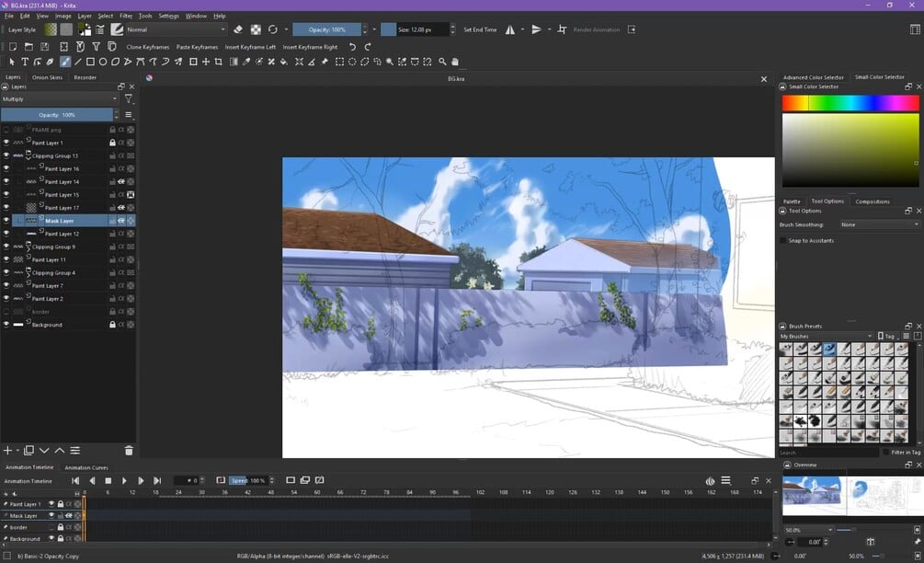Click Insert Keyframe Right button

(x=310, y=47)
